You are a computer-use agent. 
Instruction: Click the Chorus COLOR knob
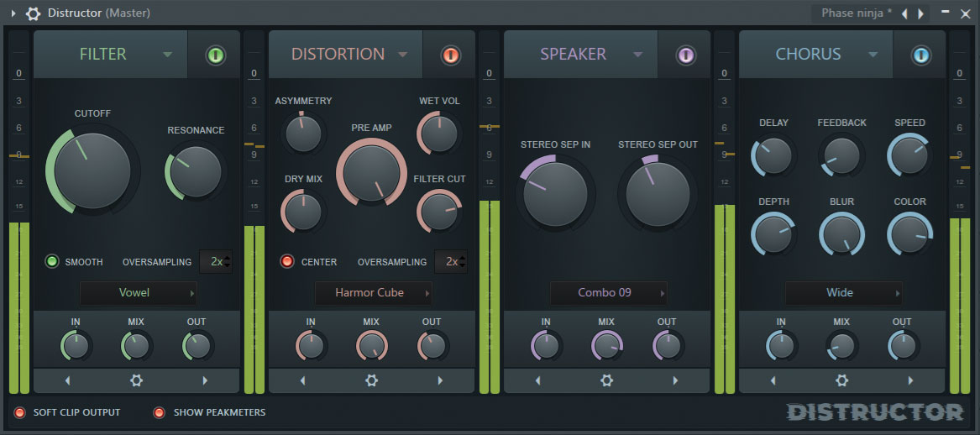pos(910,235)
